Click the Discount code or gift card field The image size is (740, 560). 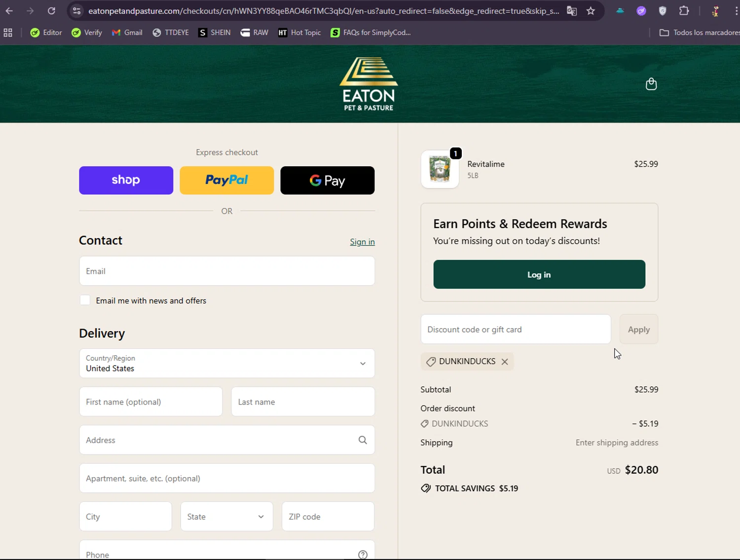pos(516,329)
